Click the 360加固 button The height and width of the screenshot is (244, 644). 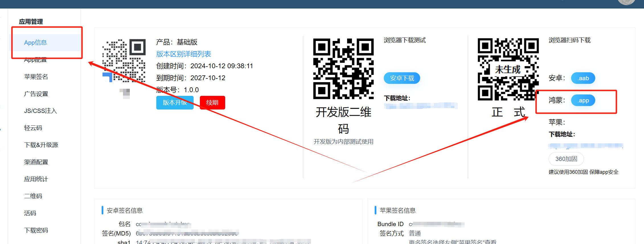click(566, 159)
